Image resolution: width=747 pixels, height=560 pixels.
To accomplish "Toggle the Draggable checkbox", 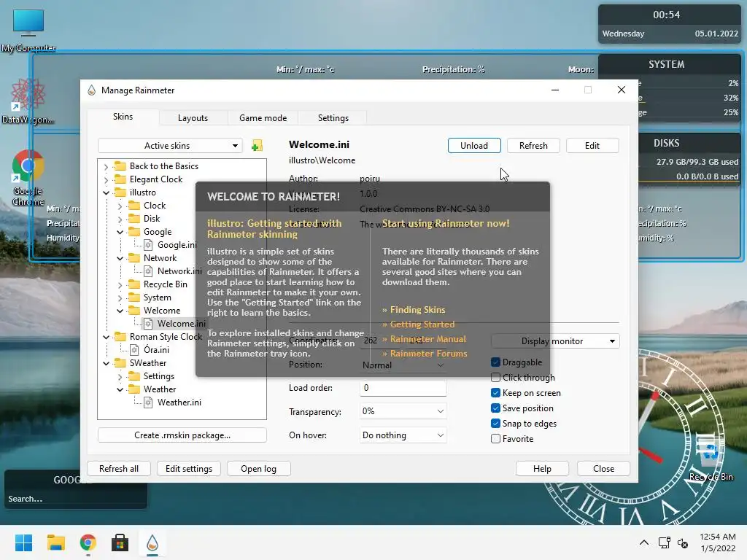I will pyautogui.click(x=495, y=362).
